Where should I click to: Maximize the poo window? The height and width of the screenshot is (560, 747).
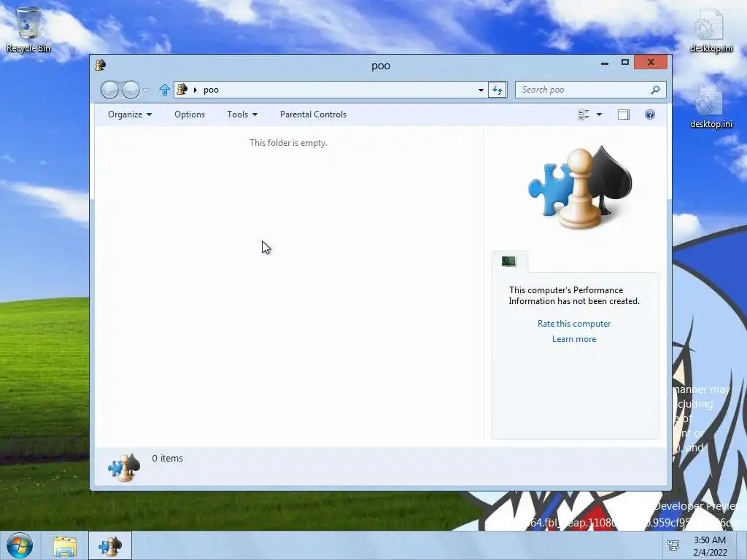tap(625, 63)
